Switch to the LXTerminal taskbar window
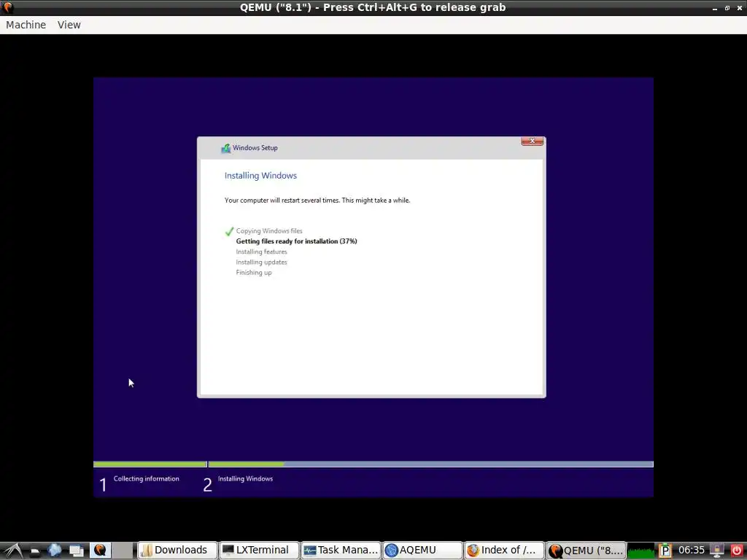Image resolution: width=747 pixels, height=560 pixels. (259, 551)
